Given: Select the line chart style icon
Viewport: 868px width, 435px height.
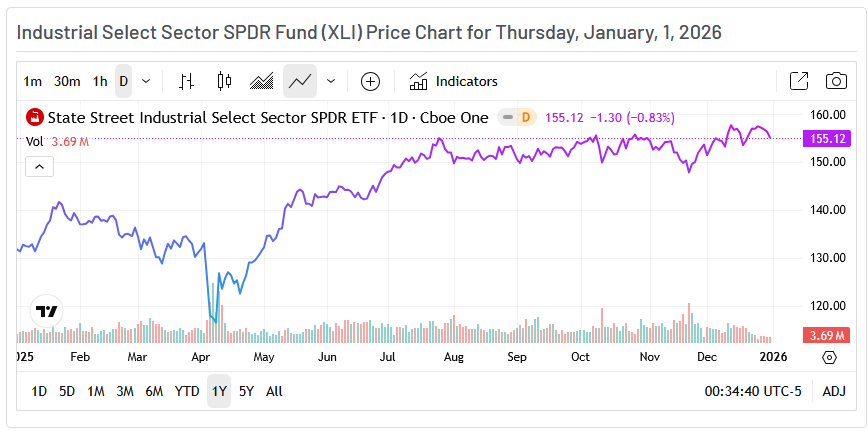Looking at the screenshot, I should (x=300, y=81).
